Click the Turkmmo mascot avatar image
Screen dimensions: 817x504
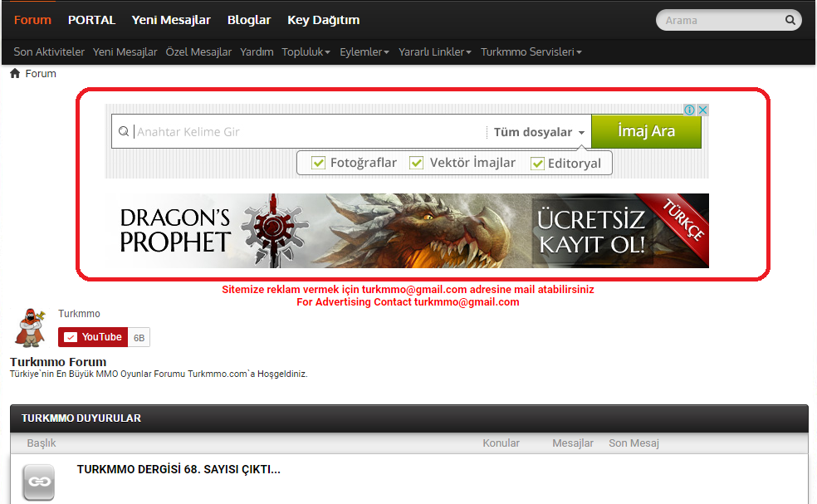(x=30, y=327)
